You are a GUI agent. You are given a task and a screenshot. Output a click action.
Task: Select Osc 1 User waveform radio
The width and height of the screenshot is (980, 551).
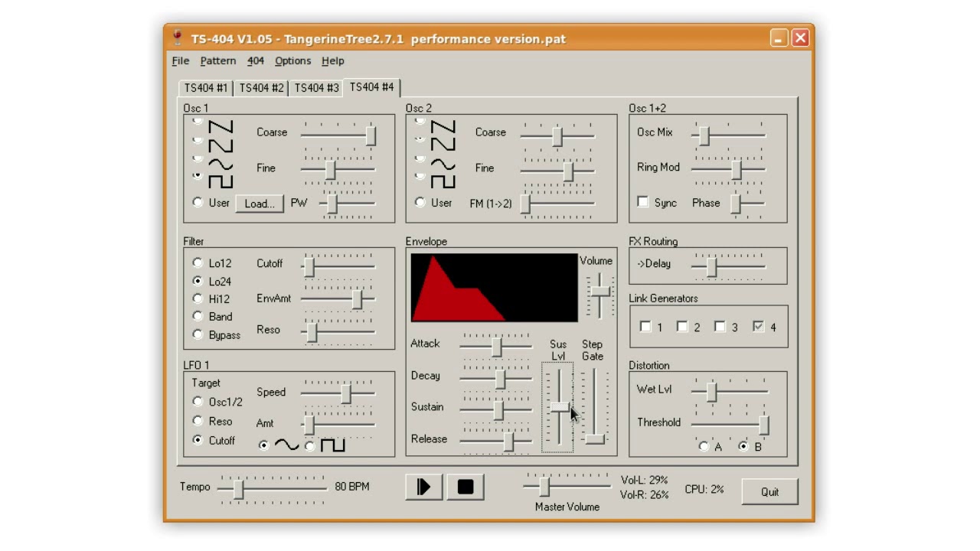(198, 203)
